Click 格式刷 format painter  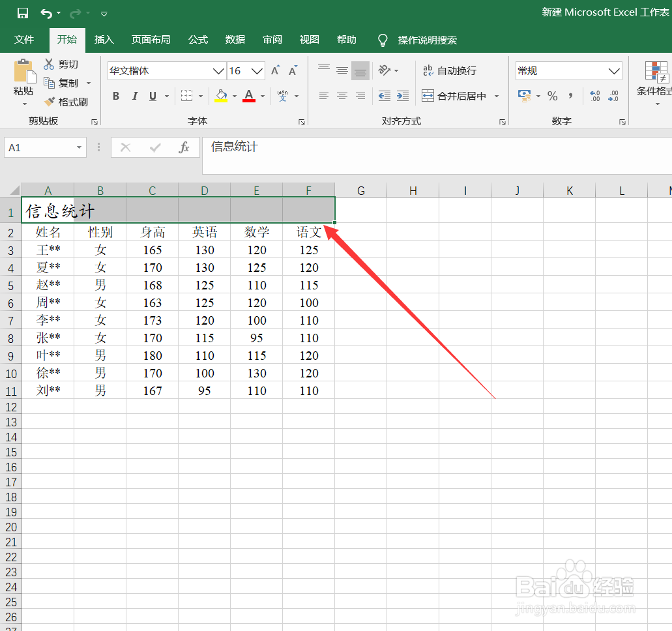[x=66, y=102]
